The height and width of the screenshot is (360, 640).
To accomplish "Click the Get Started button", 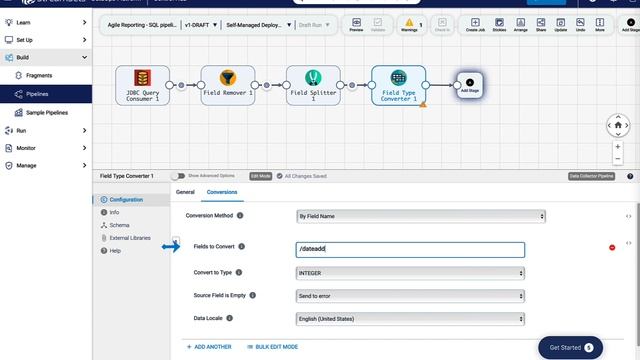I will [570, 348].
